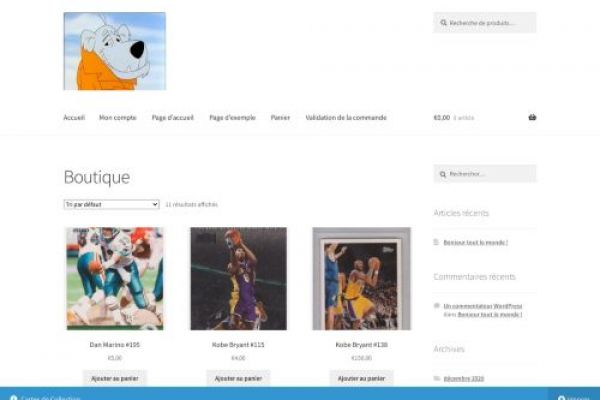The height and width of the screenshot is (400, 600).
Task: Open the Dan Marino card thumbnail
Action: 114,278
